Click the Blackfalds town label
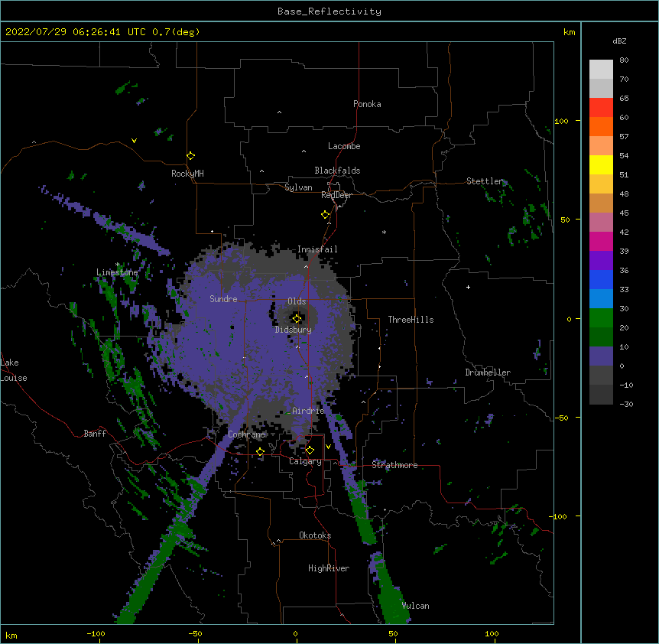The height and width of the screenshot is (644, 659). point(337,171)
